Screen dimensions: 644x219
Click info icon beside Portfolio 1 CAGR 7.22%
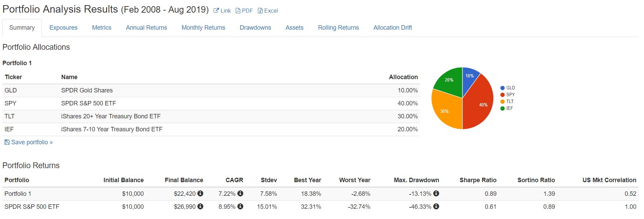pyautogui.click(x=240, y=193)
